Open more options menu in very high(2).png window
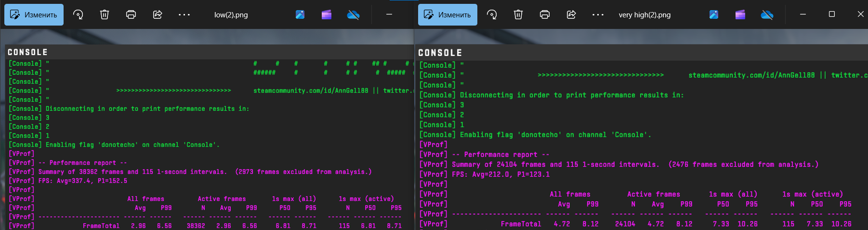The width and height of the screenshot is (868, 230). (598, 14)
